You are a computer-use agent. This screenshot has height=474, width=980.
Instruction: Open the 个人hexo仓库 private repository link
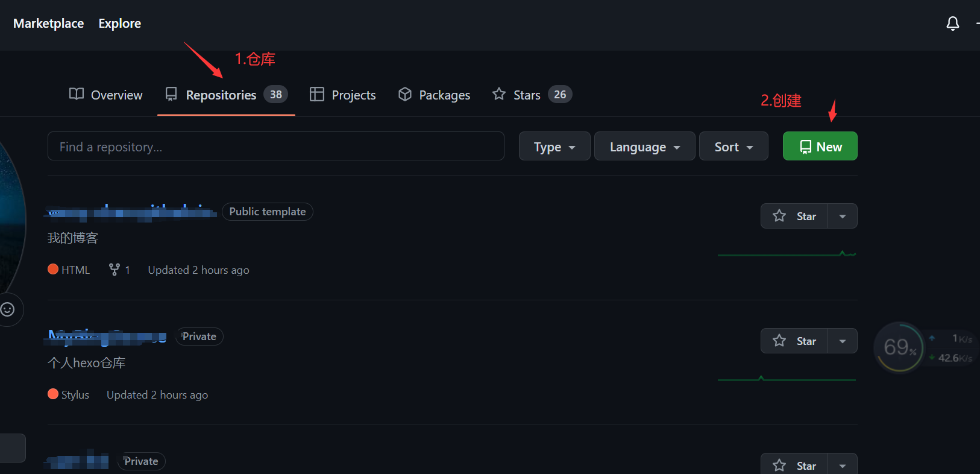pos(106,337)
